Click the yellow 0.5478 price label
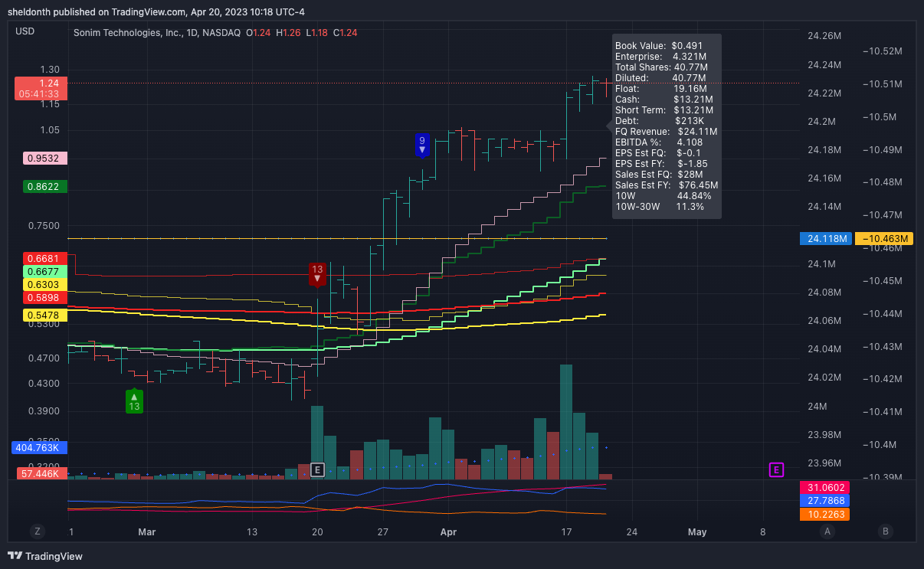Image resolution: width=924 pixels, height=569 pixels. (46, 315)
